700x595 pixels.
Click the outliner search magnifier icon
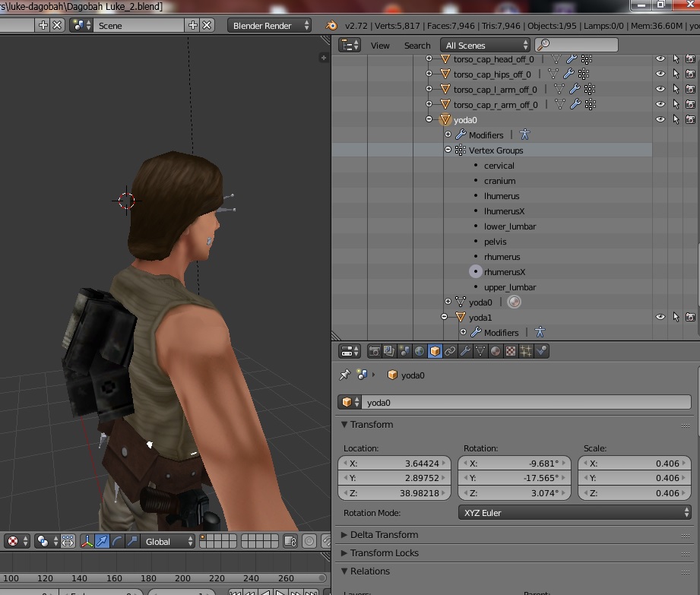click(543, 45)
